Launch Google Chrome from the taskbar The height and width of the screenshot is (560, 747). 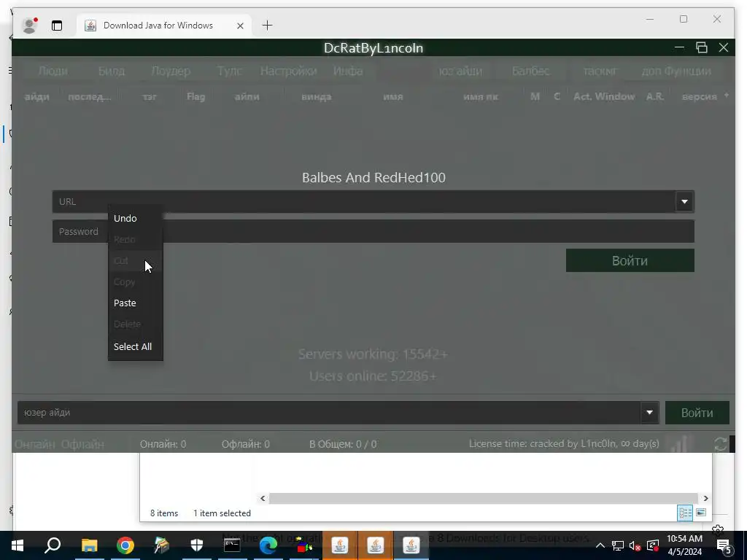125,545
